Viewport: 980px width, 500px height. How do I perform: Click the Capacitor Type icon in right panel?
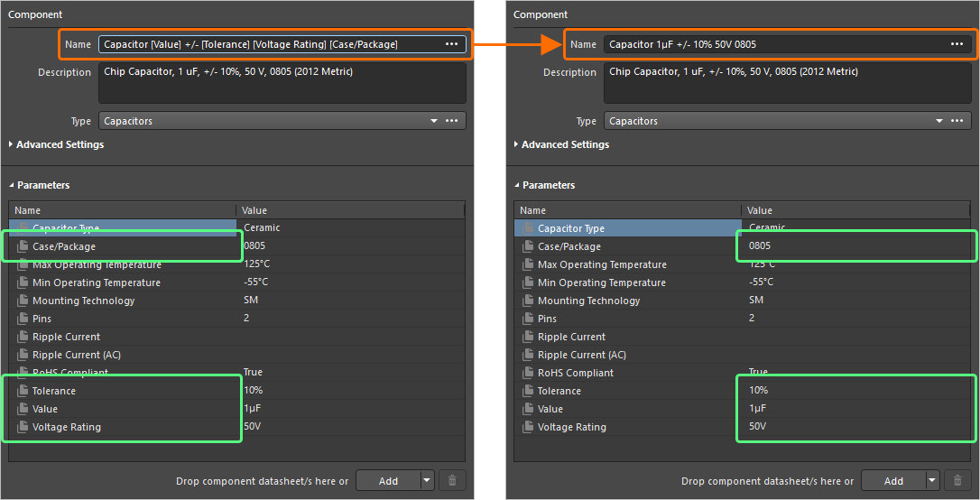tap(528, 228)
